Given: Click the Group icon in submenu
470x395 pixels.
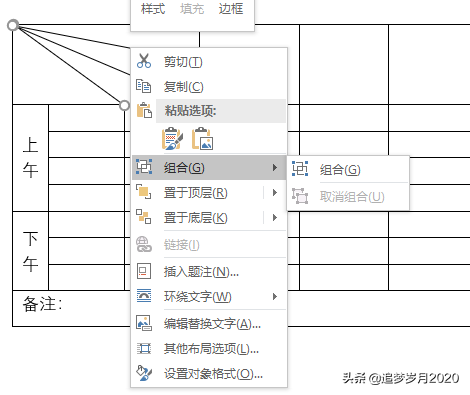Looking at the screenshot, I should click(300, 169).
